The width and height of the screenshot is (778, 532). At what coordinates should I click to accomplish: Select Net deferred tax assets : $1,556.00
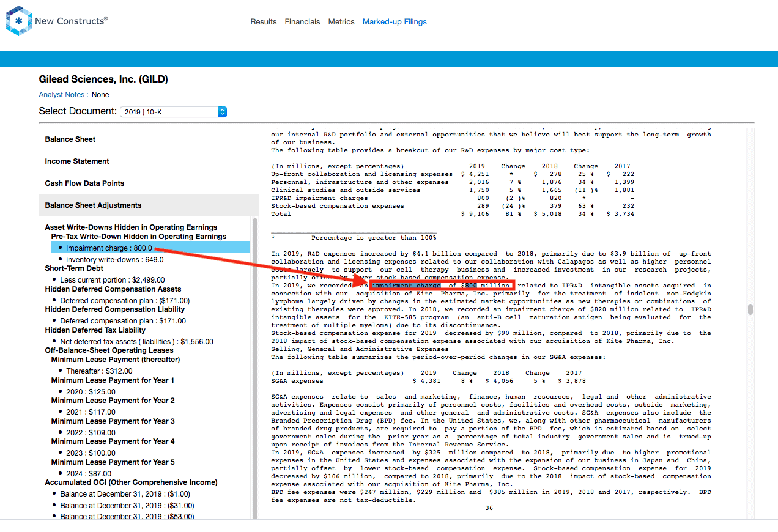(136, 342)
